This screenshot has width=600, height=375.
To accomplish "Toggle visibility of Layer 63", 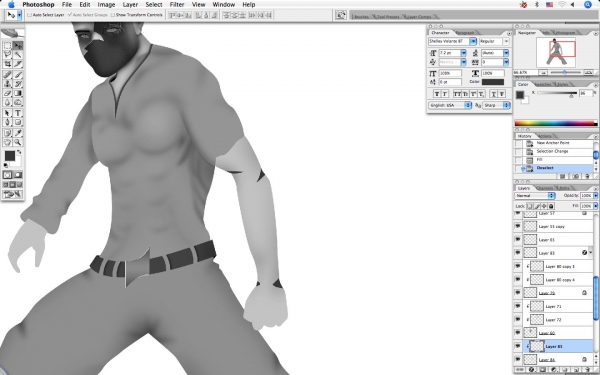I will 518,253.
